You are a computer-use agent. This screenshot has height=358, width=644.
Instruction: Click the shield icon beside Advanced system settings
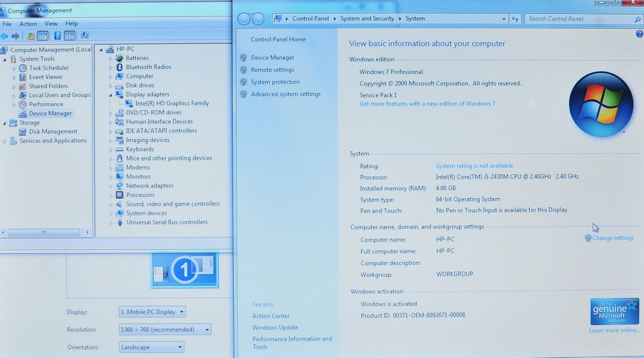coord(243,94)
